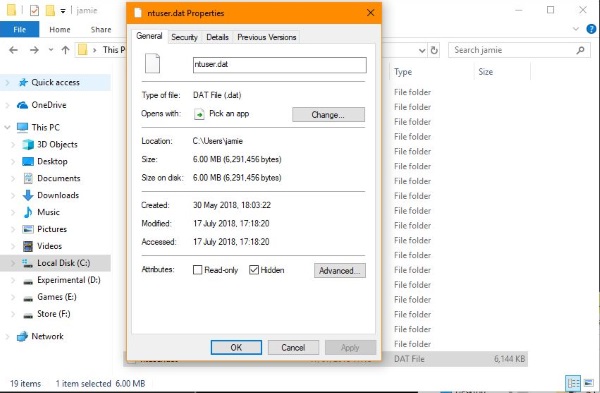The image size is (600, 393).
Task: Edit the ntuser.dat filename field
Action: coord(280,65)
